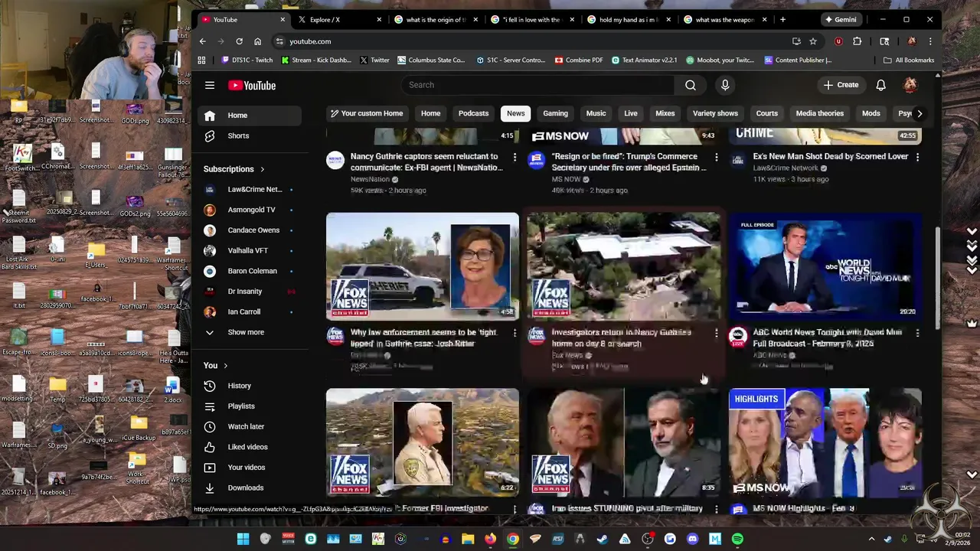Click the search magnifier button
This screenshot has height=551, width=980.
pyautogui.click(x=691, y=85)
